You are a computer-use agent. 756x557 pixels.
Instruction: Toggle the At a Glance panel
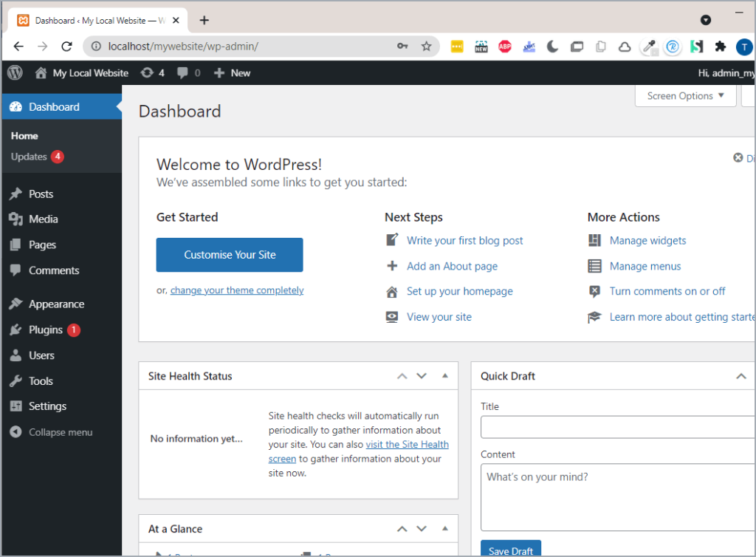tap(444, 529)
